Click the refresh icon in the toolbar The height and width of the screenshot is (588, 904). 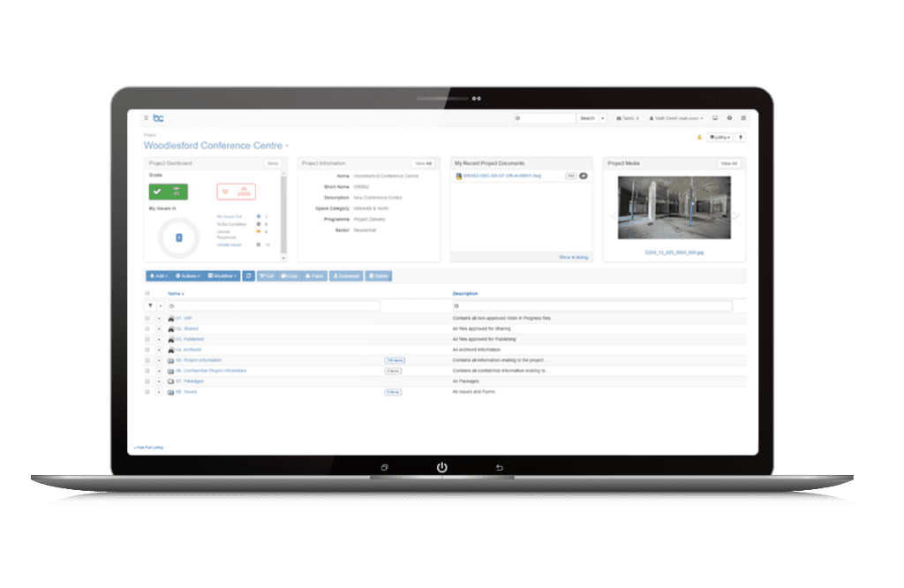coord(249,275)
